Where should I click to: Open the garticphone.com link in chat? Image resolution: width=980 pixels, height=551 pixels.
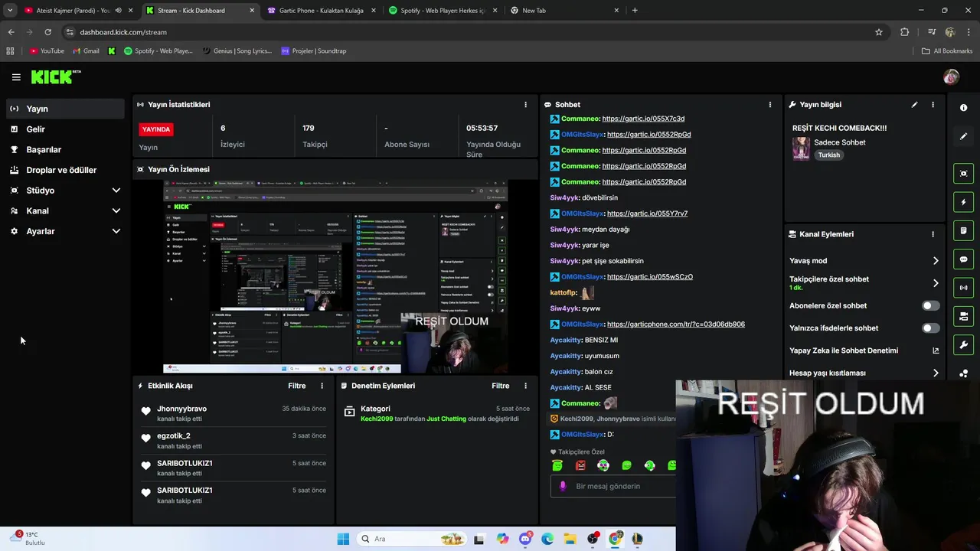(x=675, y=324)
